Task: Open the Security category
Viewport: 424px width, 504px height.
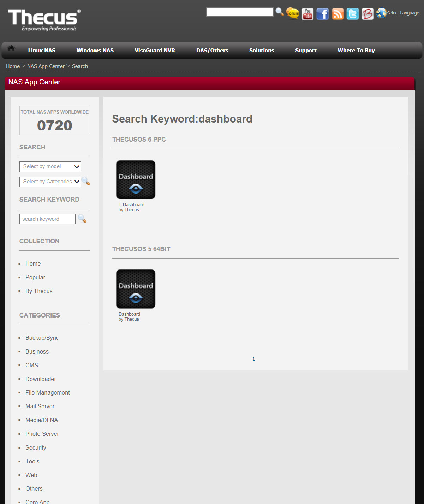Action: [36, 447]
